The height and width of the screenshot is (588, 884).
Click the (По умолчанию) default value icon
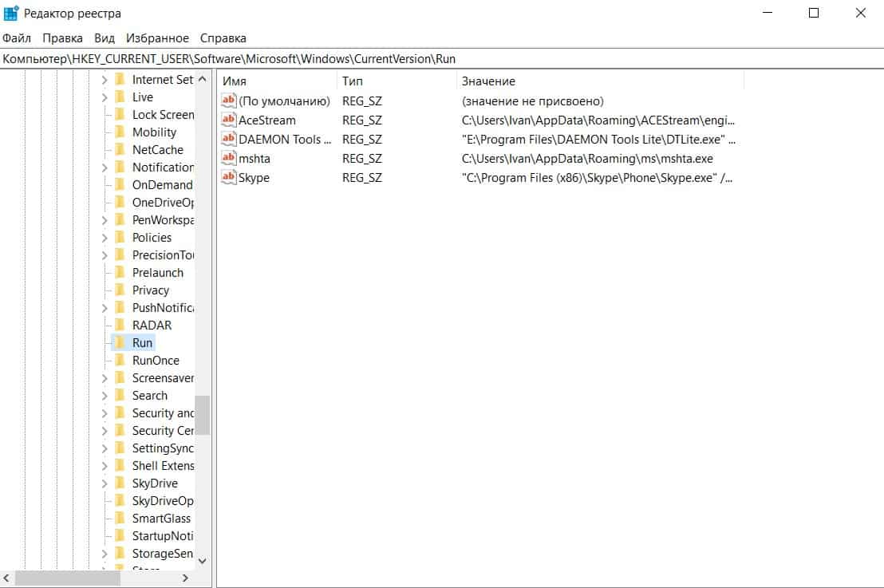[x=229, y=101]
